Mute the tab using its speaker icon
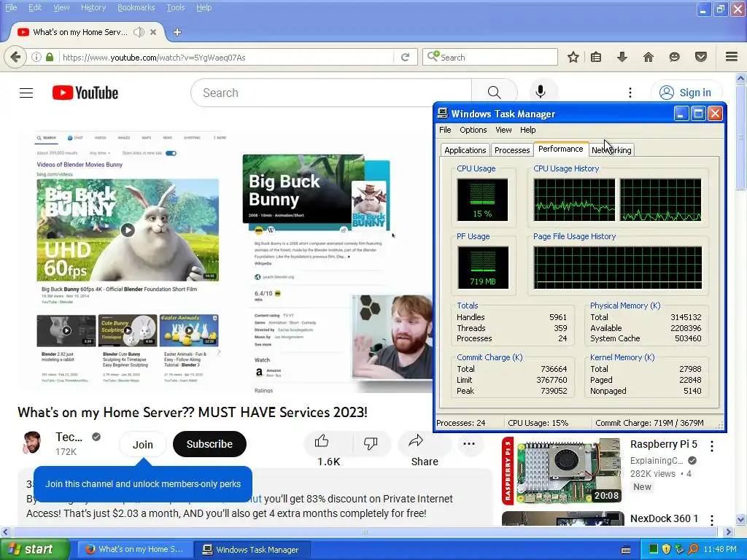The height and width of the screenshot is (560, 747). pyautogui.click(x=139, y=32)
